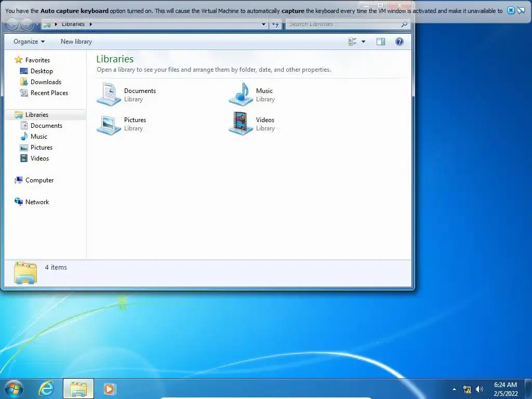Select Libraries in the navigation pane
This screenshot has height=399, width=532.
pos(37,115)
